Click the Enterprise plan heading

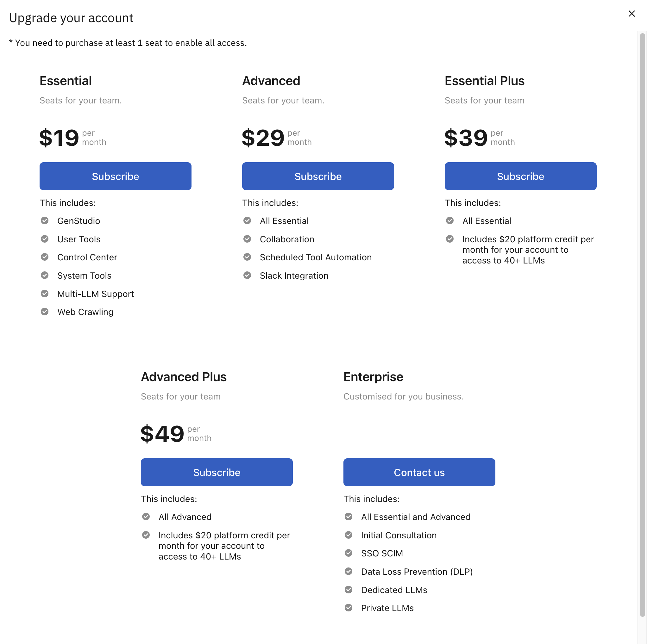click(x=373, y=376)
